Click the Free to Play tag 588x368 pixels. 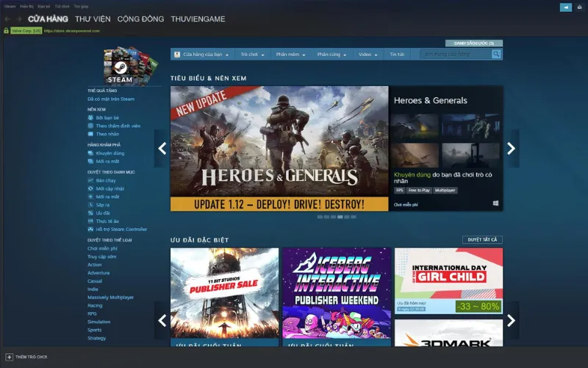419,191
